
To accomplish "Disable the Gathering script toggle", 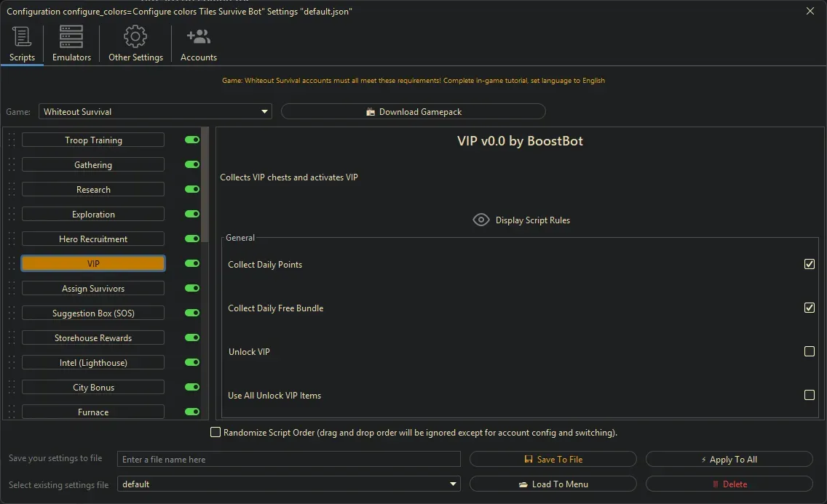I will 192,165.
